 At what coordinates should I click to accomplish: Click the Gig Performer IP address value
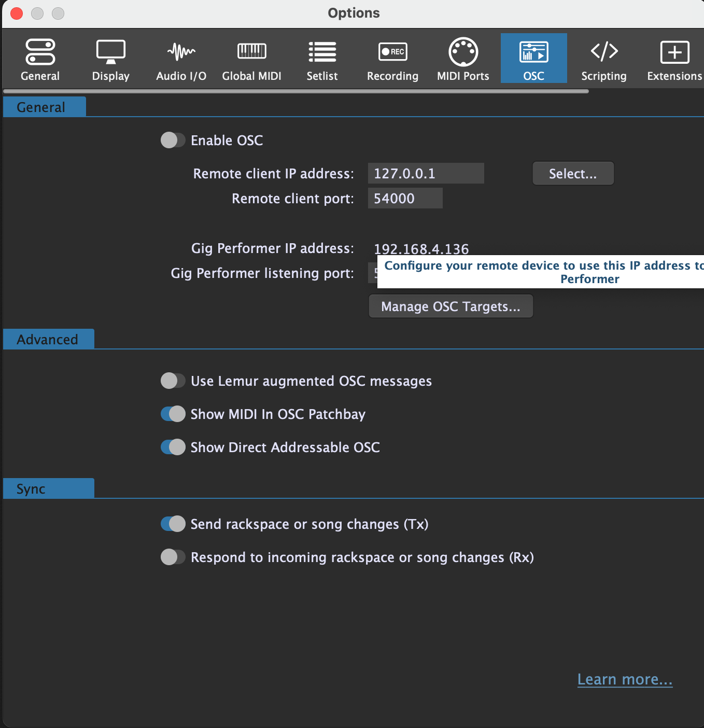point(421,249)
